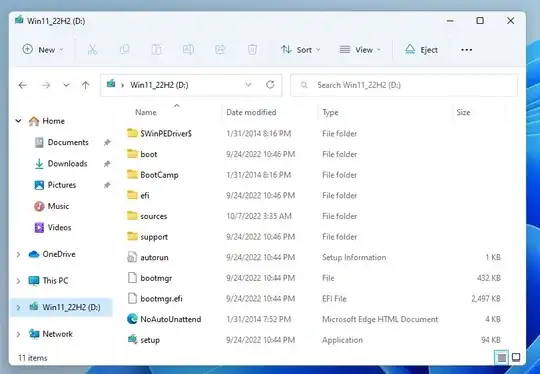Click the 10/7/2022 3:35 AM date cell
The height and width of the screenshot is (374, 540).
point(259,216)
